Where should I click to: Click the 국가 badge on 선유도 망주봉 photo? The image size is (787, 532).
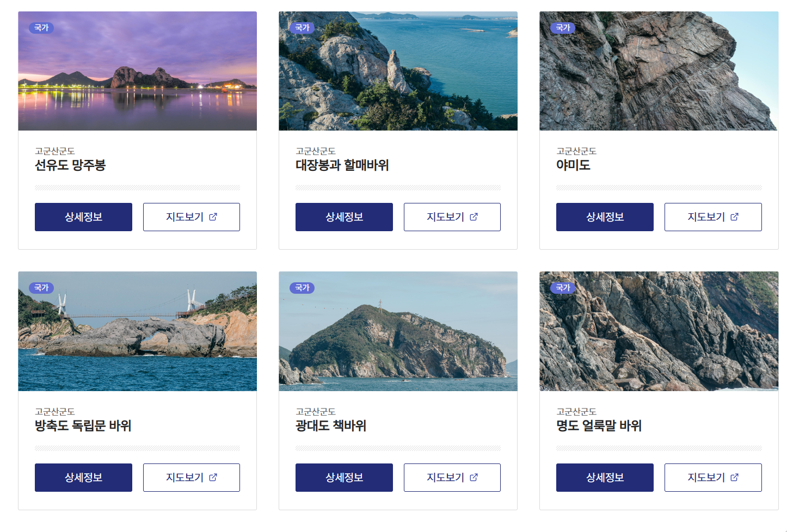(x=41, y=28)
